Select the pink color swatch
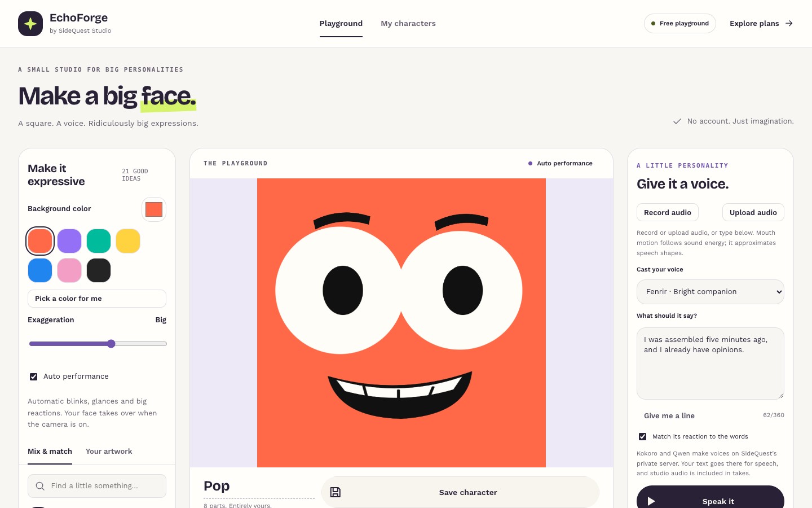 (x=69, y=270)
